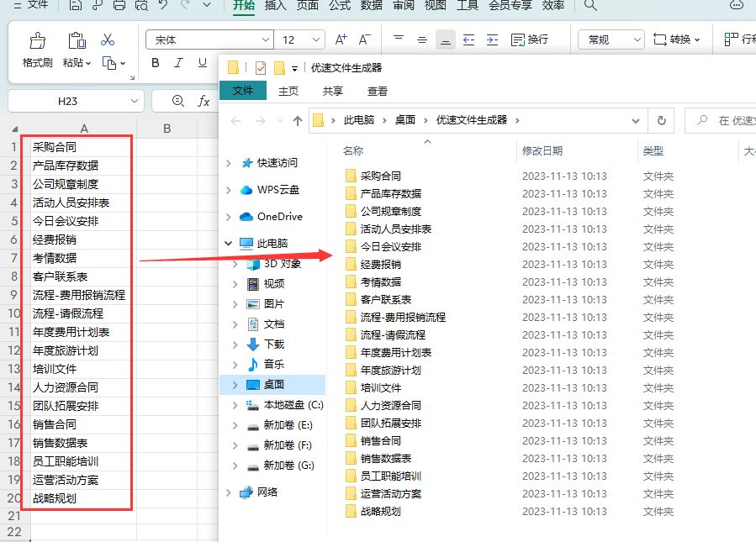Click the wrap text 换行 button

click(x=530, y=39)
